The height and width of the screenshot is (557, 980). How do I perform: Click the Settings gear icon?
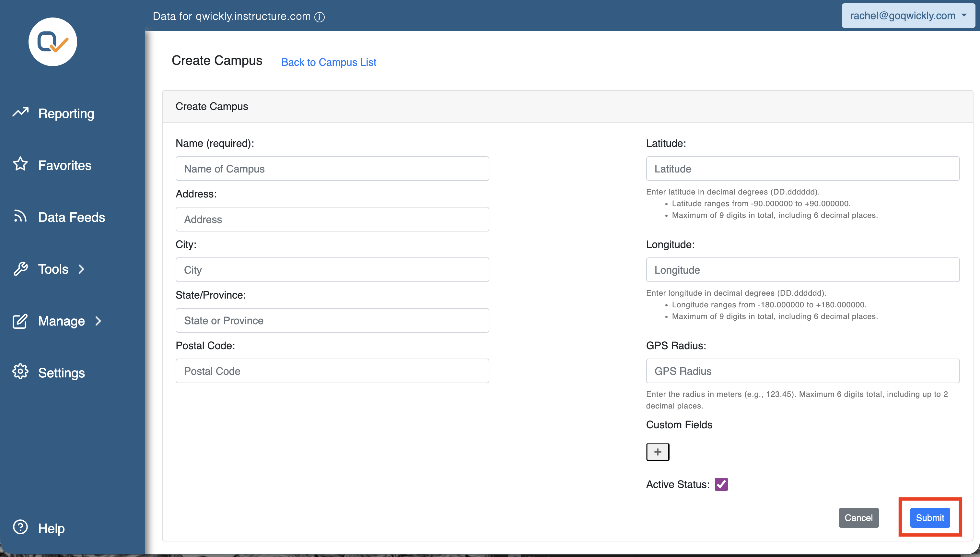tap(20, 372)
